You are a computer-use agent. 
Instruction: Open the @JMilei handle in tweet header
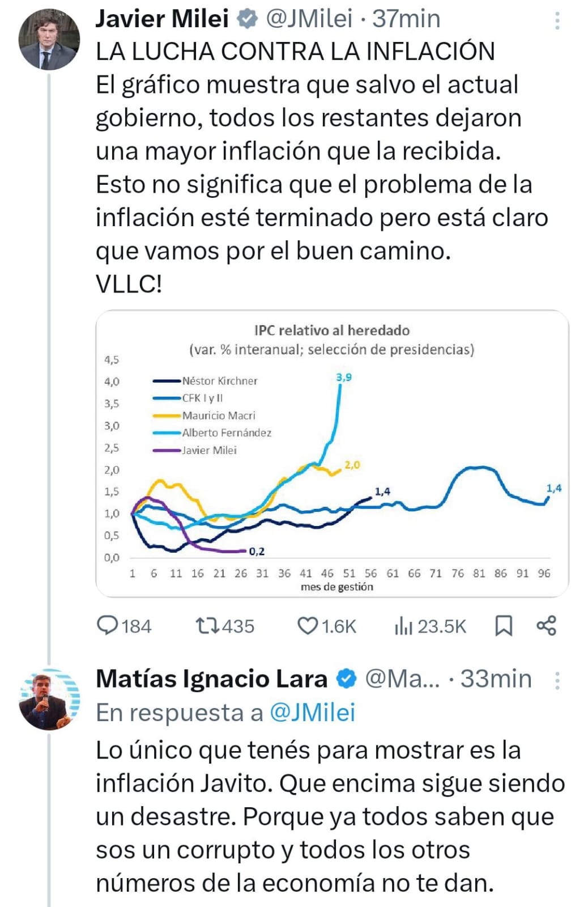309,19
